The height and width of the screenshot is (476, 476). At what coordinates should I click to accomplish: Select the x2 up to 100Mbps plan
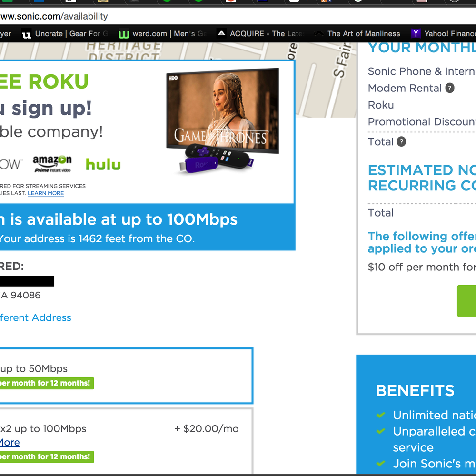(x=126, y=442)
